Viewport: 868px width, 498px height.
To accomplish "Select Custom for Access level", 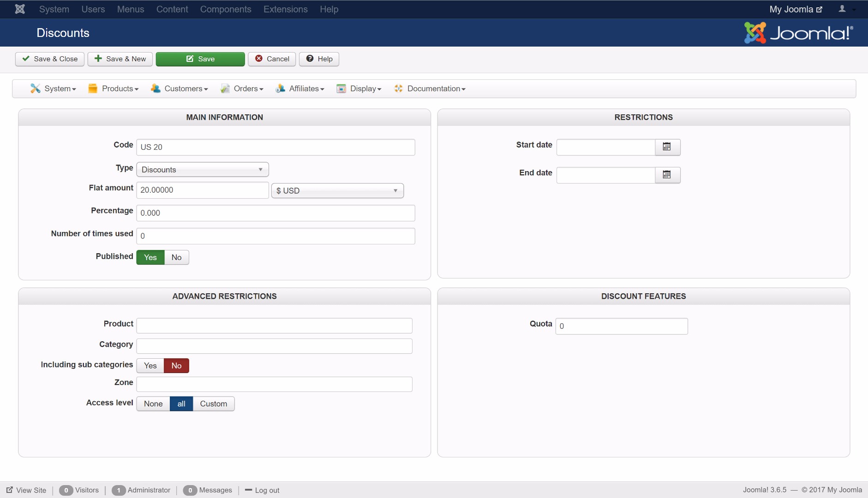I will click(x=214, y=404).
